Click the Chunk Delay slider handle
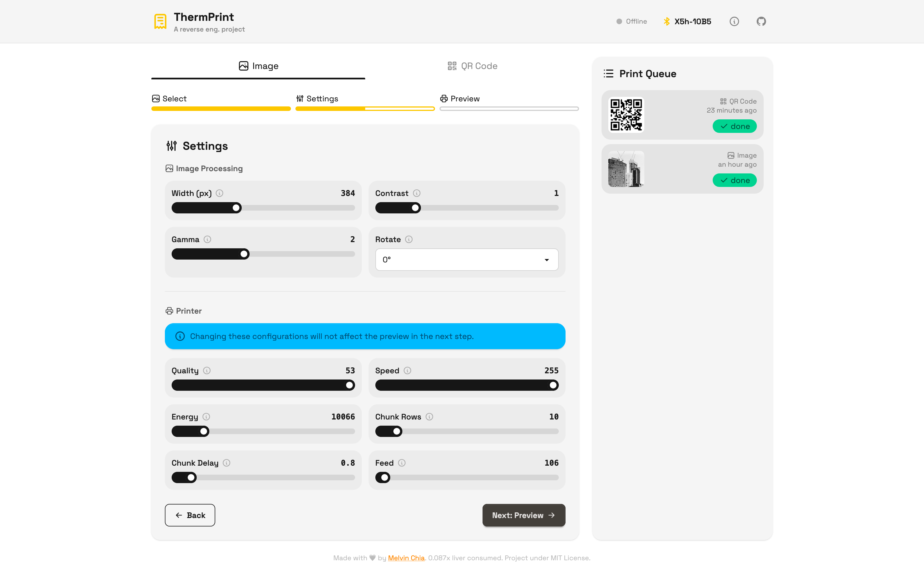This screenshot has width=924, height=576. pyautogui.click(x=191, y=478)
